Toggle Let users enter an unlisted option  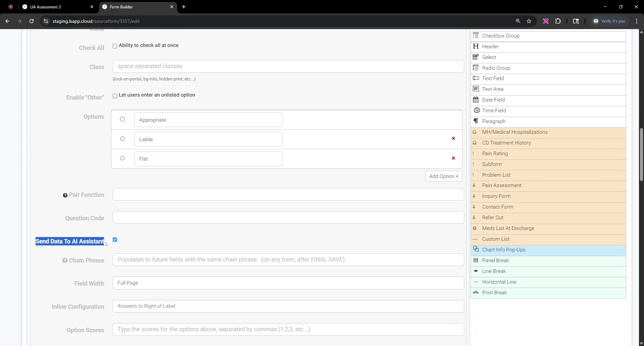(115, 96)
